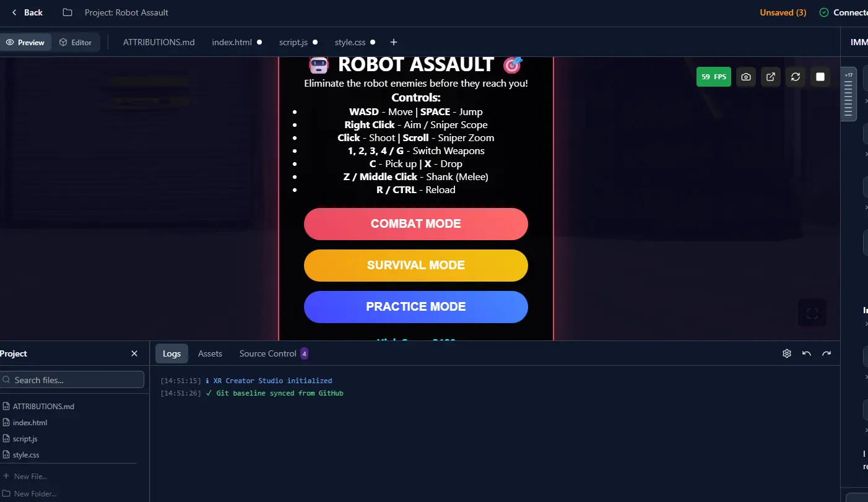This screenshot has width=868, height=502.
Task: Open the bottom panel settings gear
Action: pos(787,353)
